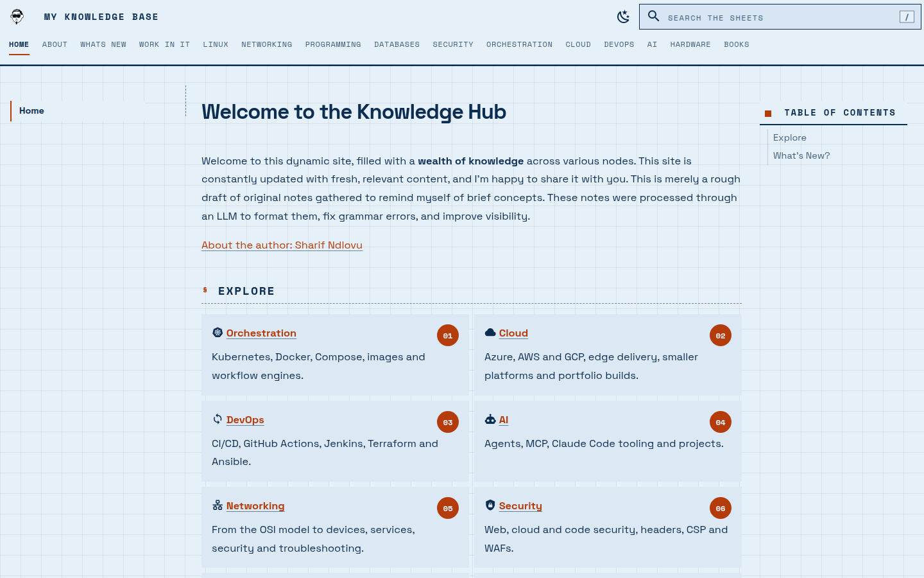Open the Cloud card link
The width and height of the screenshot is (924, 578).
click(513, 333)
